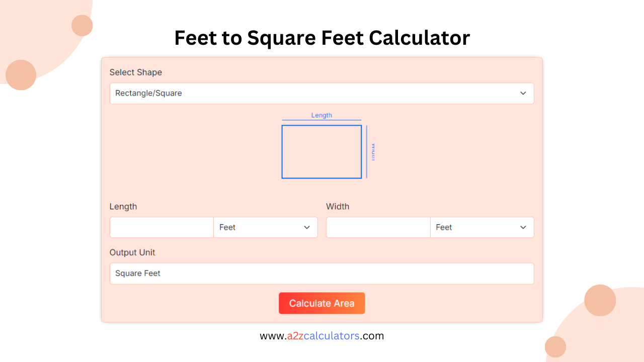Expand the Length unit selector showing Feet
This screenshot has width=644, height=362.
[x=266, y=227]
